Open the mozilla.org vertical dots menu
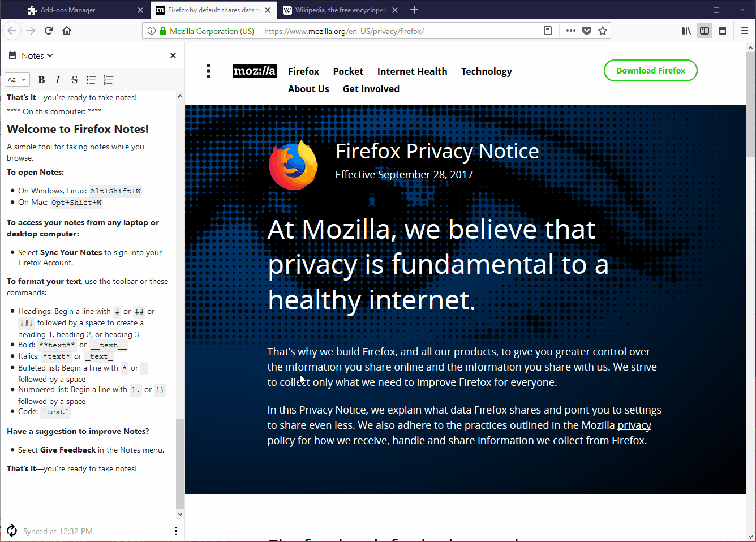 click(209, 71)
